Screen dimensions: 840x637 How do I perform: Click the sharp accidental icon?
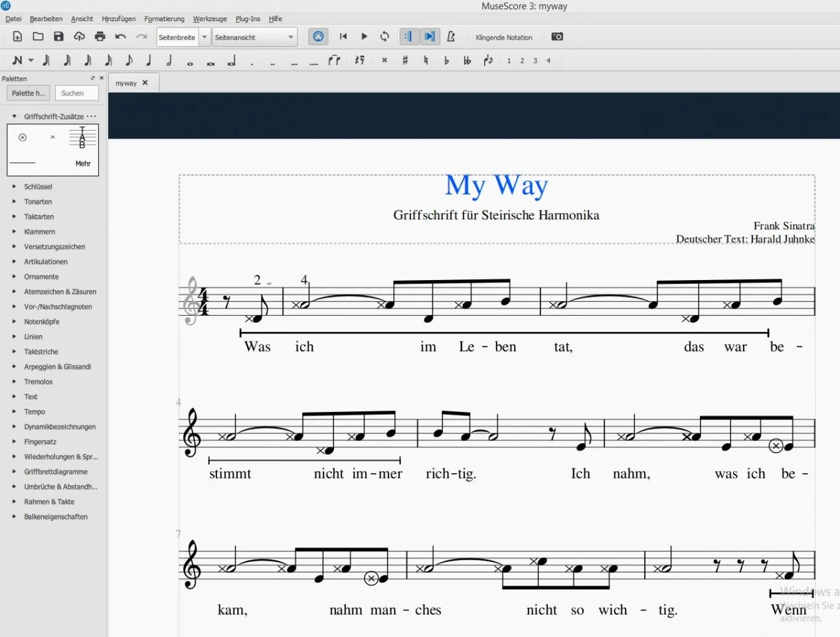(x=405, y=60)
